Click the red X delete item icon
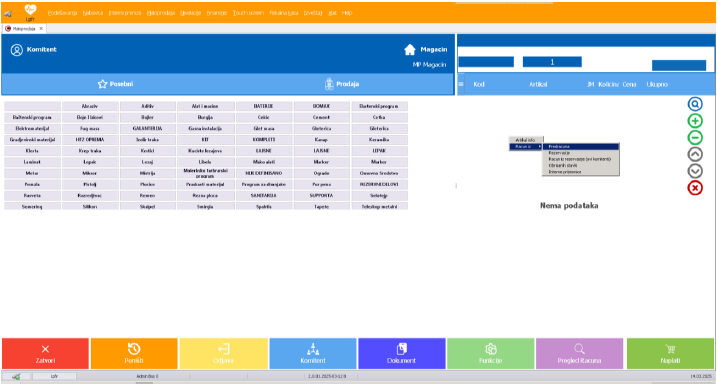 click(x=695, y=188)
